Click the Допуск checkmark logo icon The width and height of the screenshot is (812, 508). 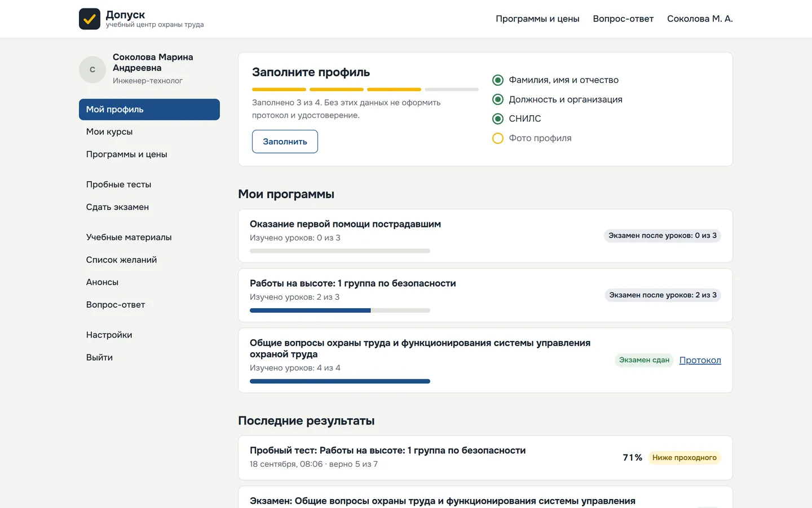[x=90, y=19]
